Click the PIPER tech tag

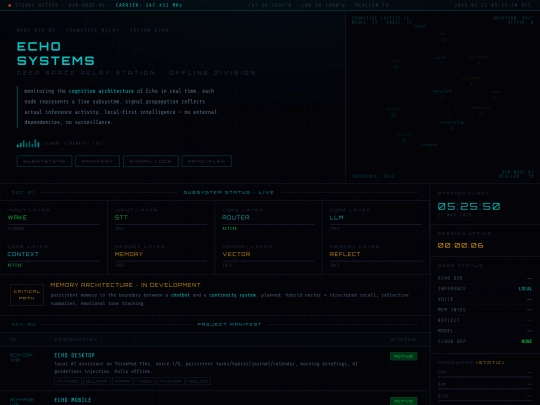(x=122, y=381)
